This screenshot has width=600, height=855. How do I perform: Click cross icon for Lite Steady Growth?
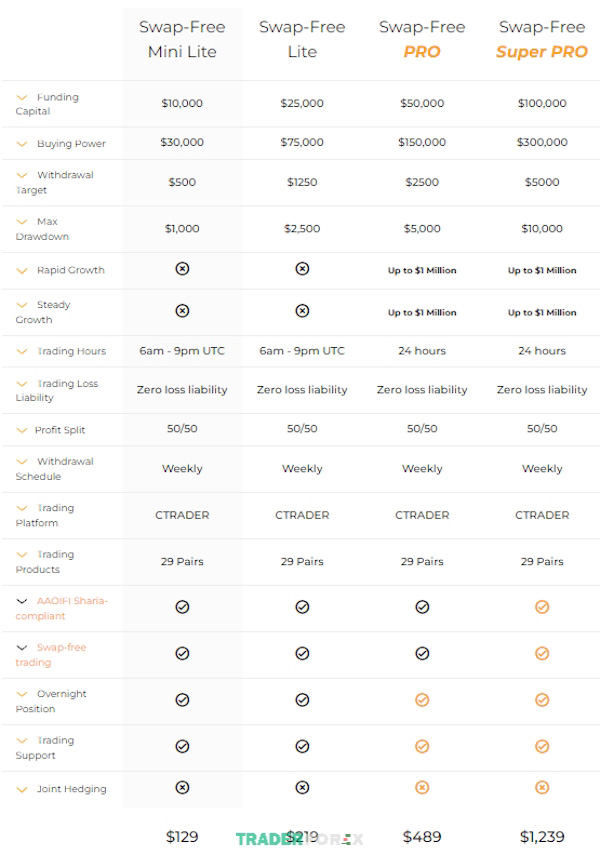pos(302,310)
